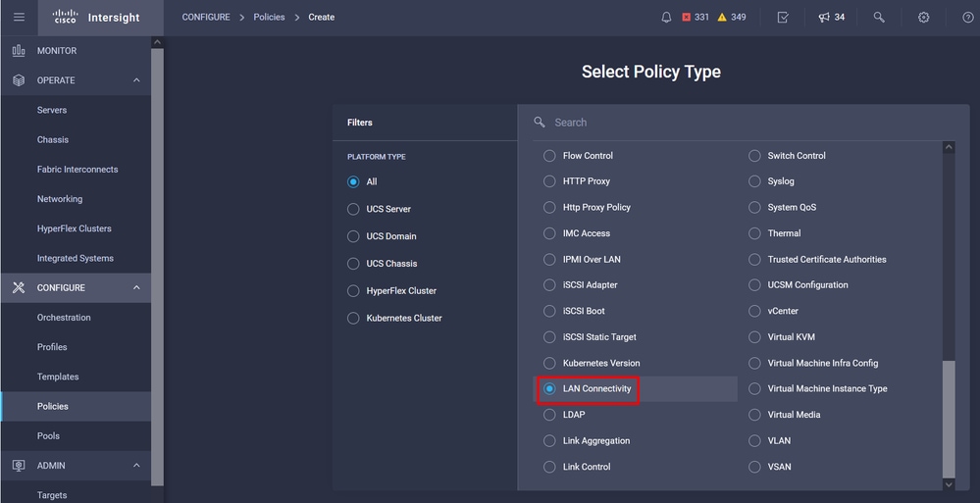Click the Cisco Intersight logo

pos(95,17)
